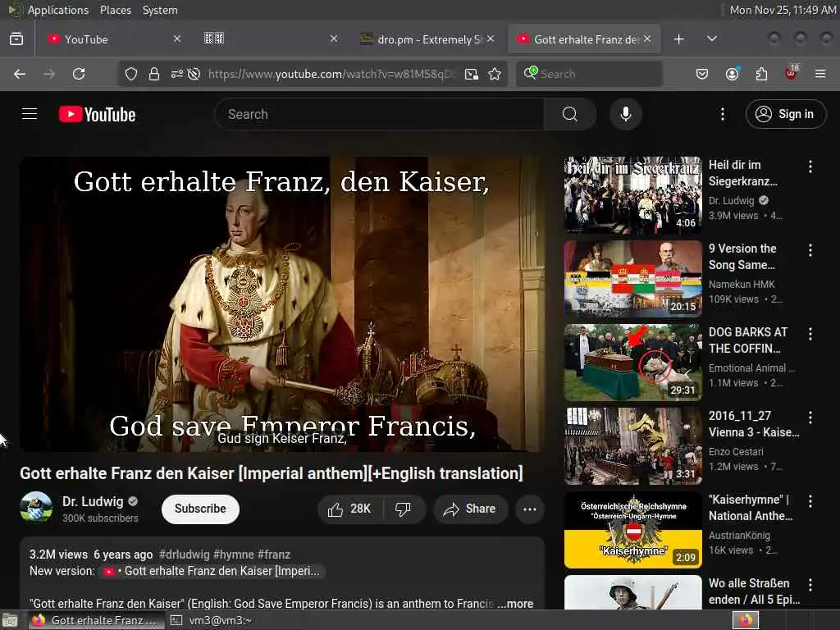Like the video with thumbs up
Image resolution: width=840 pixels, height=630 pixels.
click(x=349, y=509)
